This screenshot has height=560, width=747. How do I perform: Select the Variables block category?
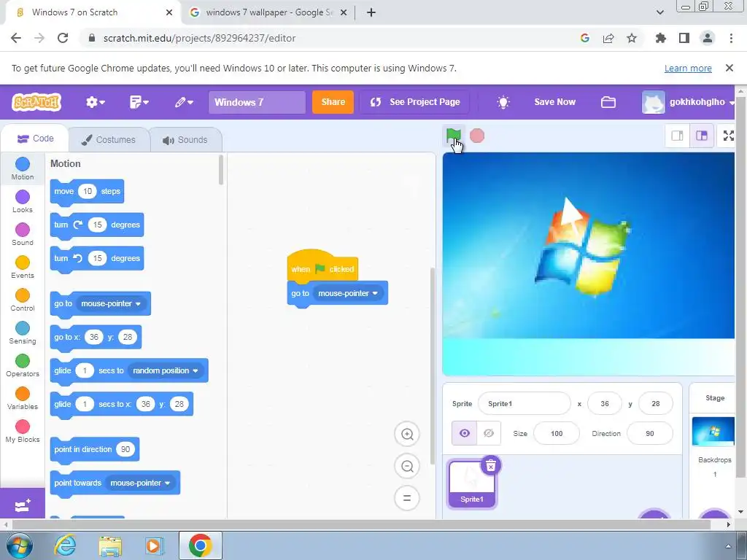[x=23, y=399]
